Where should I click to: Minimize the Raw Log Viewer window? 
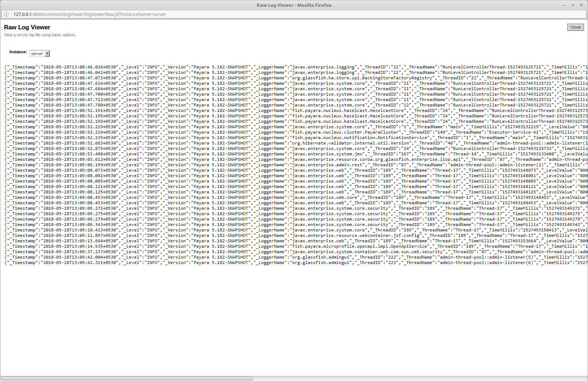coord(564,5)
